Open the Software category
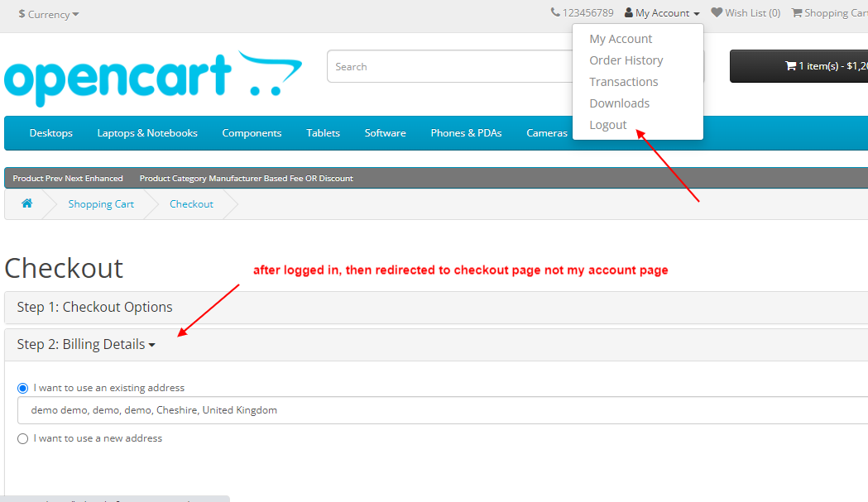868x502 pixels. pyautogui.click(x=386, y=133)
